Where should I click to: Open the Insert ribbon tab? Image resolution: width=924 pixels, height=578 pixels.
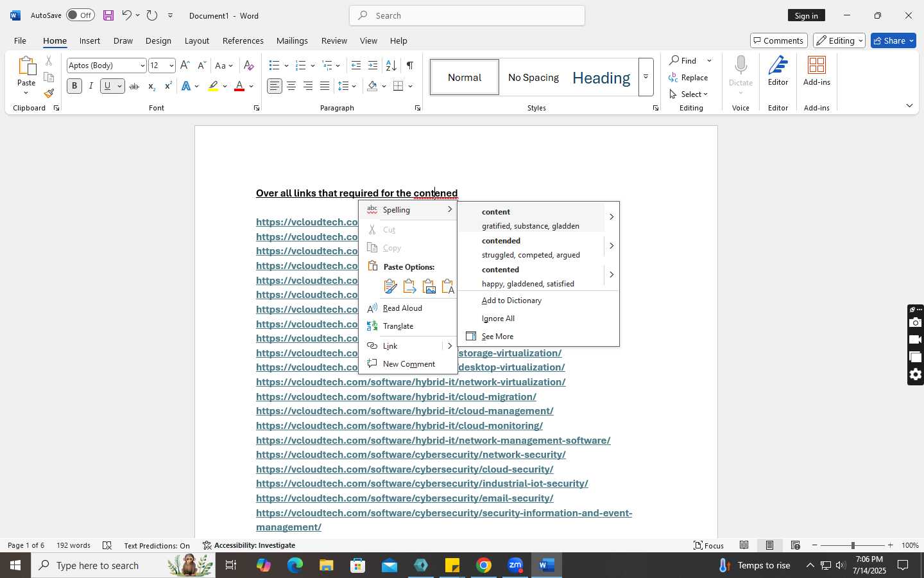pos(90,40)
